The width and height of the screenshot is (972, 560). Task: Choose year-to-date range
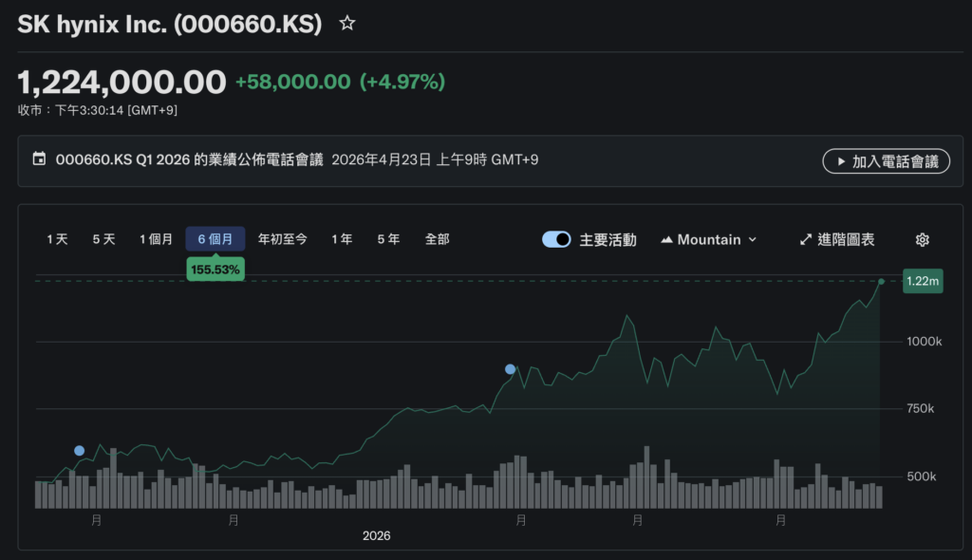pyautogui.click(x=283, y=240)
